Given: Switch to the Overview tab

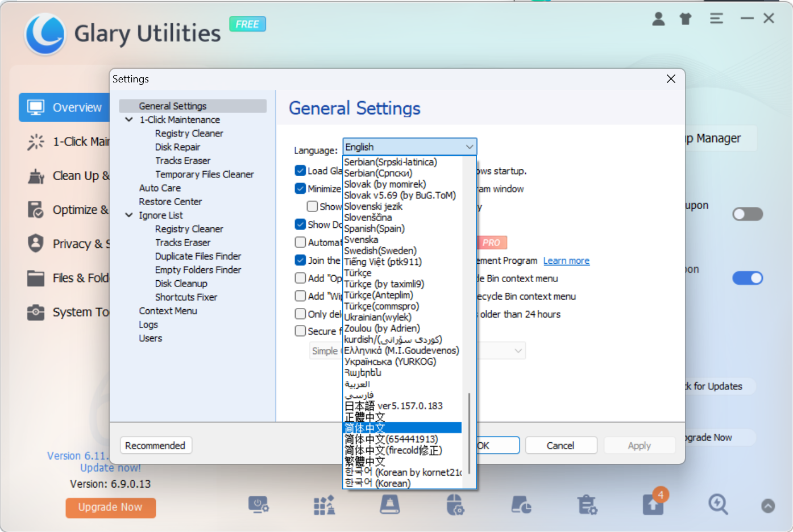Looking at the screenshot, I should (64, 107).
